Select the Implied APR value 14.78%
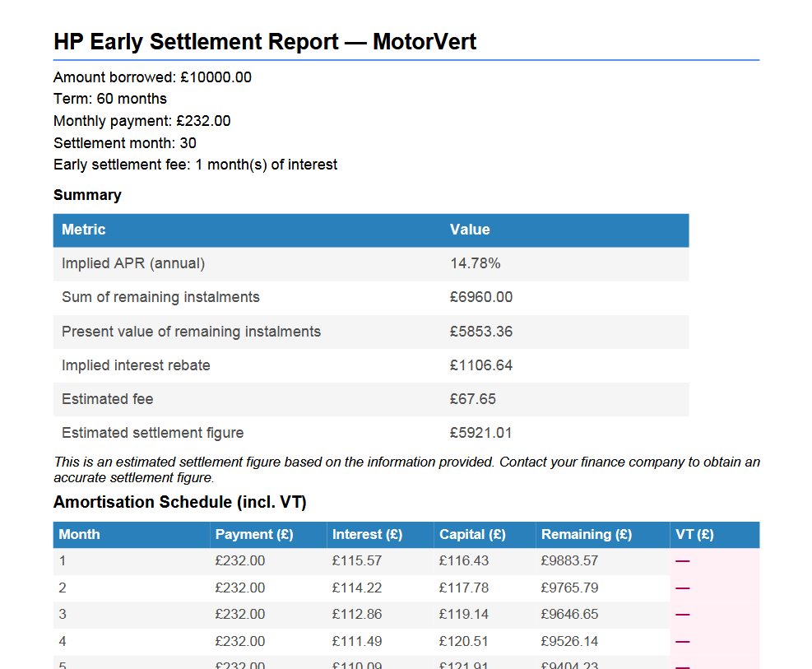This screenshot has height=669, width=812. pyautogui.click(x=475, y=263)
